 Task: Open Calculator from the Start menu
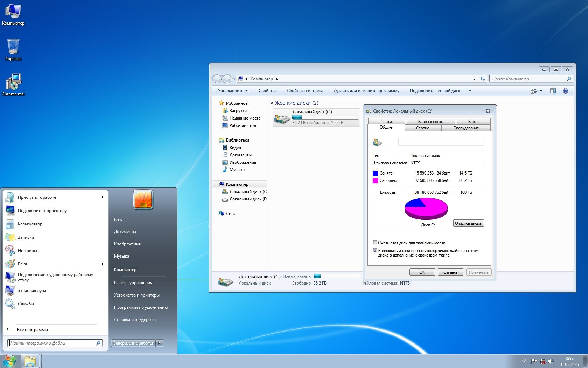[x=30, y=224]
